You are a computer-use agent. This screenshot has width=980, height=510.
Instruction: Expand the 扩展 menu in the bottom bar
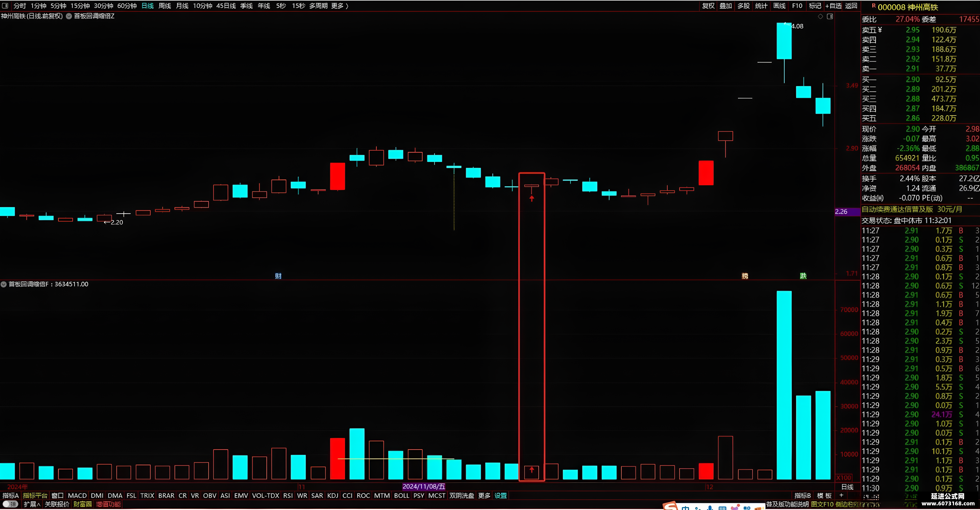pyautogui.click(x=32, y=504)
